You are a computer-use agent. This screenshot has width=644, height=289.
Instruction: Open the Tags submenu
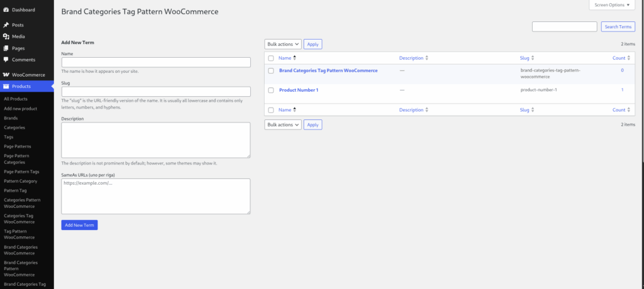(9, 137)
